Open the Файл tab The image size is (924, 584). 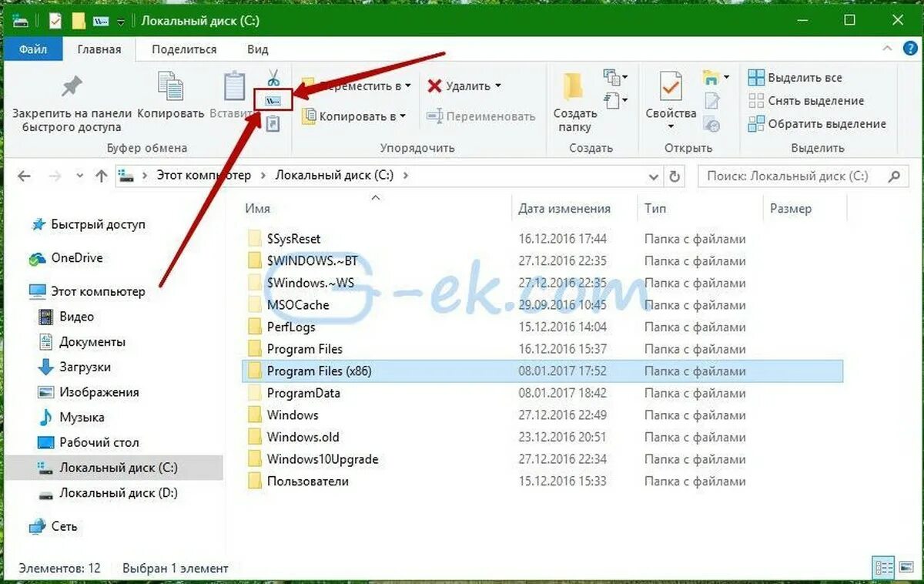click(x=33, y=49)
